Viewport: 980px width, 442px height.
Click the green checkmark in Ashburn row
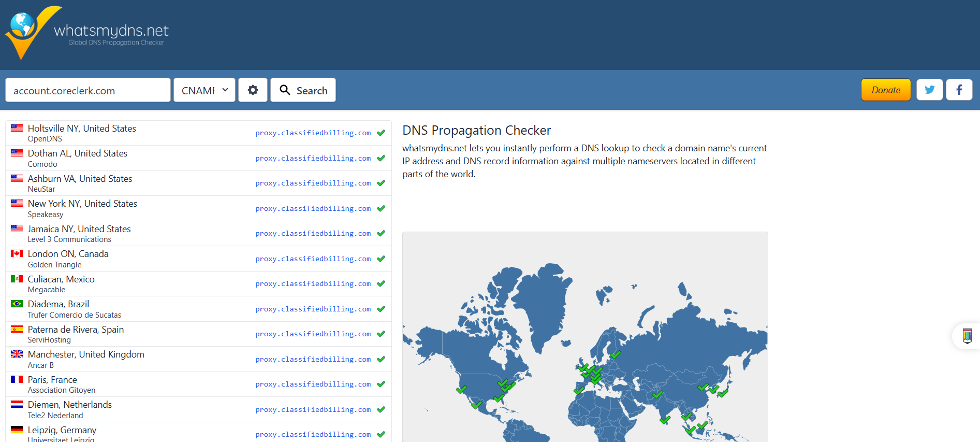pos(381,183)
